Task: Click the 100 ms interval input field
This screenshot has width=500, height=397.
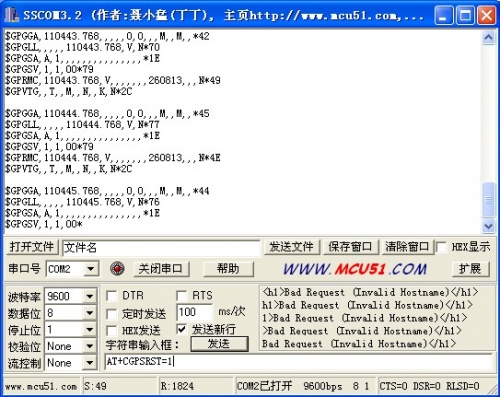Action: (194, 312)
